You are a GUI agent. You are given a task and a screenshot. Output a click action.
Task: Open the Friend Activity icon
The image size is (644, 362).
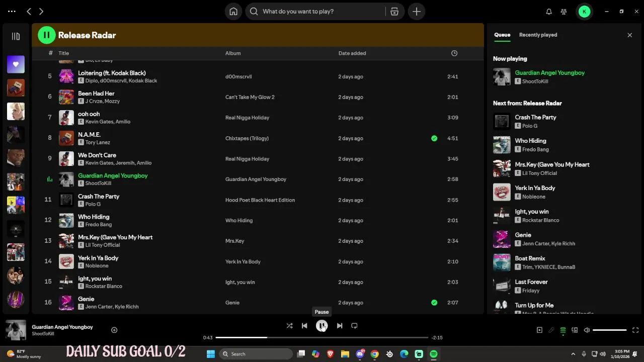564,12
